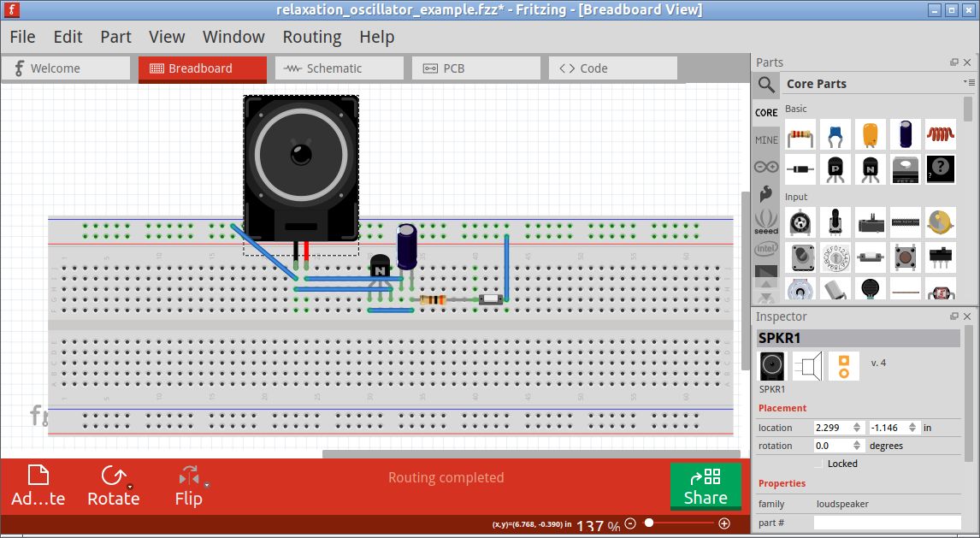Pick the electrolytic capacitor part in Basic

pos(905,134)
